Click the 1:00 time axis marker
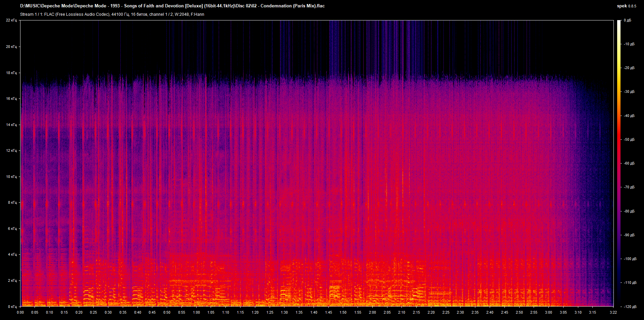644x320 pixels. point(196,312)
